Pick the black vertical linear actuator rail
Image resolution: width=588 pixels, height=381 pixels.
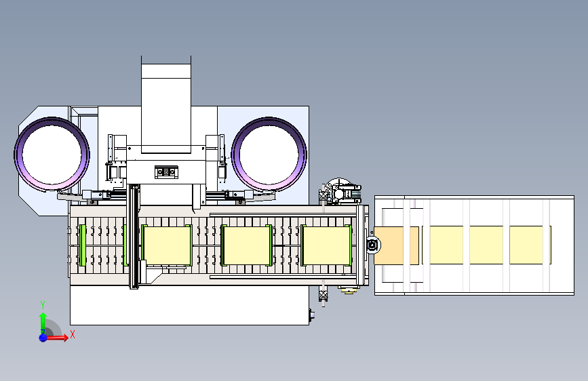pyautogui.click(x=134, y=237)
